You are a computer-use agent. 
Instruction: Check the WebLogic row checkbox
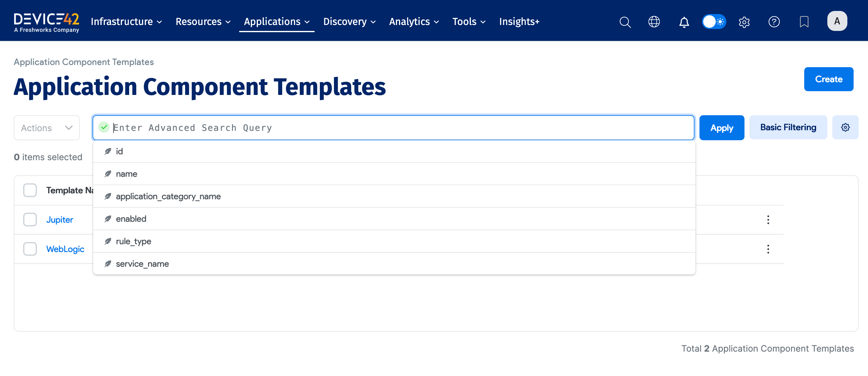(x=30, y=249)
